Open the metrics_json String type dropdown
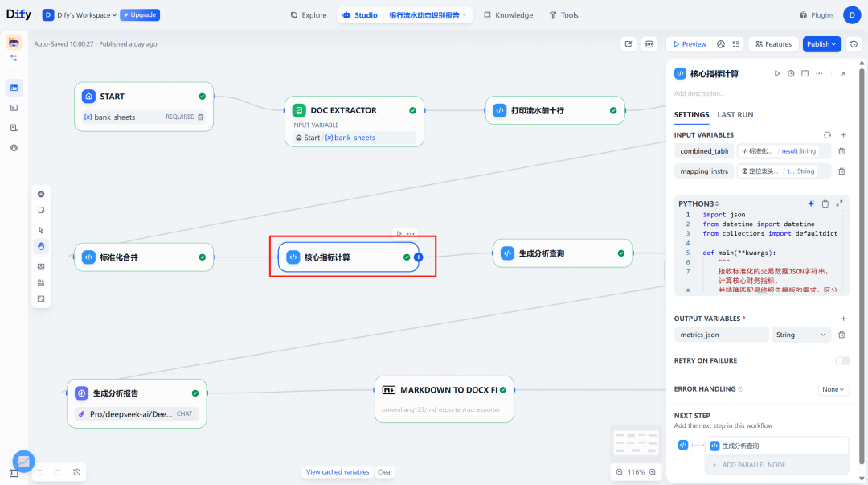This screenshot has width=868, height=485. (800, 335)
